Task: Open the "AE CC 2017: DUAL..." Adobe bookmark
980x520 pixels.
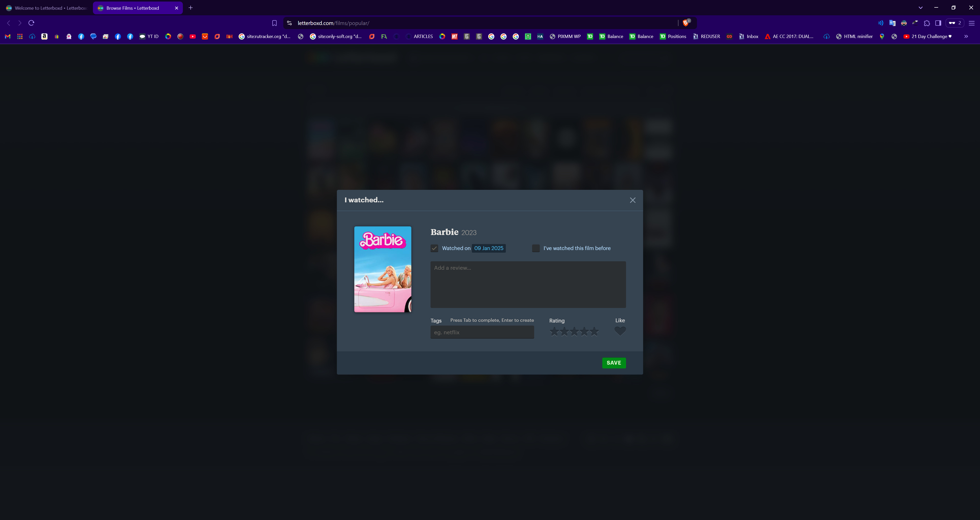Action: 789,36
